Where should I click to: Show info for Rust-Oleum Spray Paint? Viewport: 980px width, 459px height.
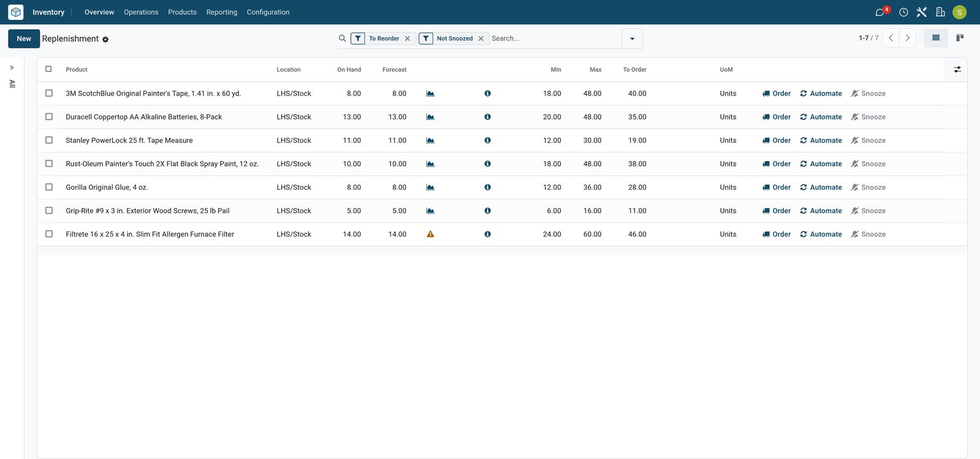[x=488, y=164]
